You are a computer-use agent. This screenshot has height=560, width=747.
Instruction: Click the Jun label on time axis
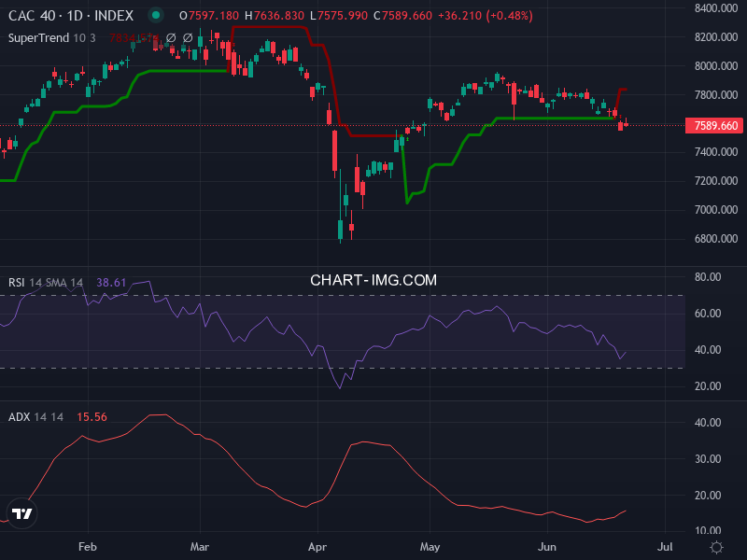pyautogui.click(x=547, y=547)
